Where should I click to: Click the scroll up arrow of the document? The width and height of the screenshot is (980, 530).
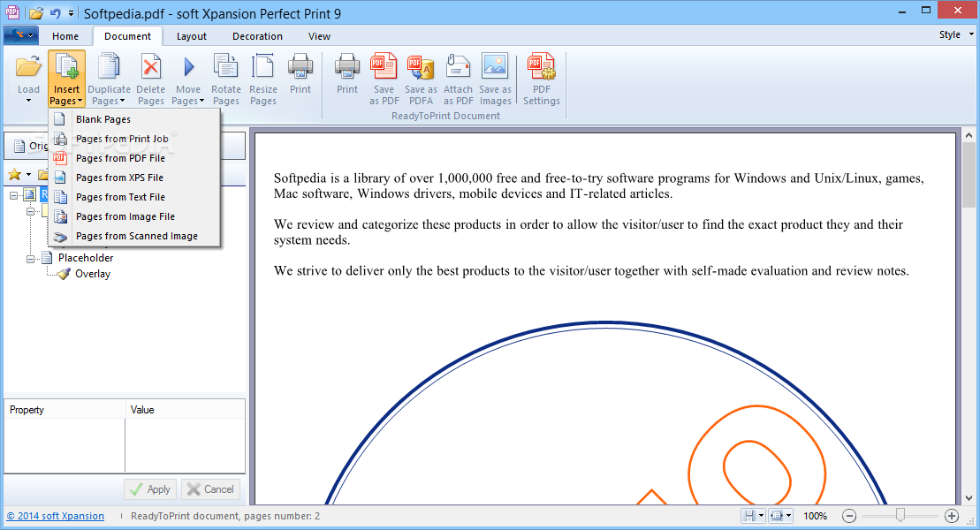pos(969,135)
